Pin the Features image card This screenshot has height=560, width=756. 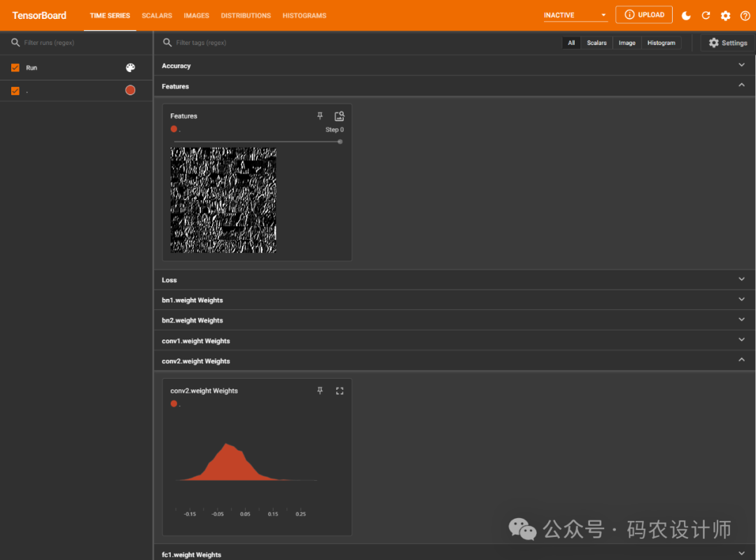[x=320, y=116]
